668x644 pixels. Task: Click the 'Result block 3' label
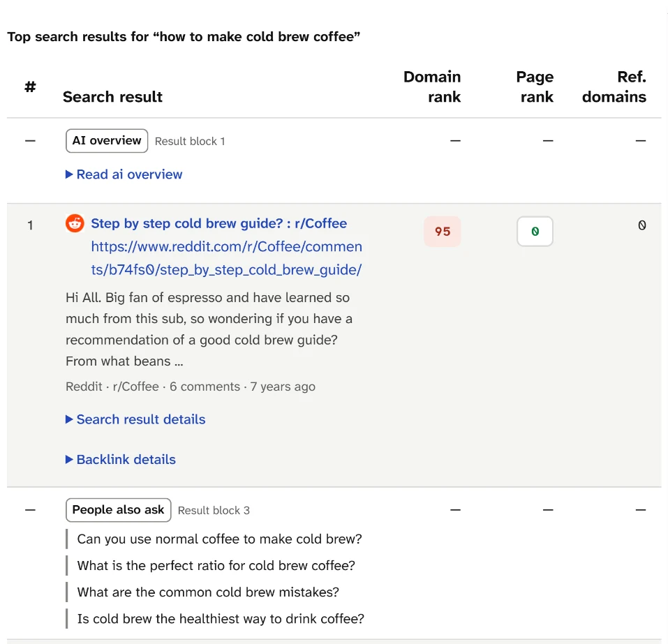[x=214, y=510]
